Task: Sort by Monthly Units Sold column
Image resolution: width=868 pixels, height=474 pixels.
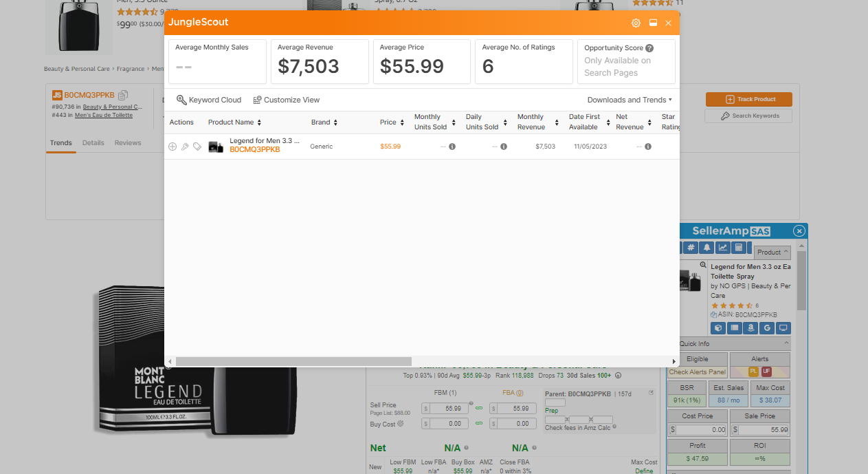Action: pyautogui.click(x=454, y=122)
